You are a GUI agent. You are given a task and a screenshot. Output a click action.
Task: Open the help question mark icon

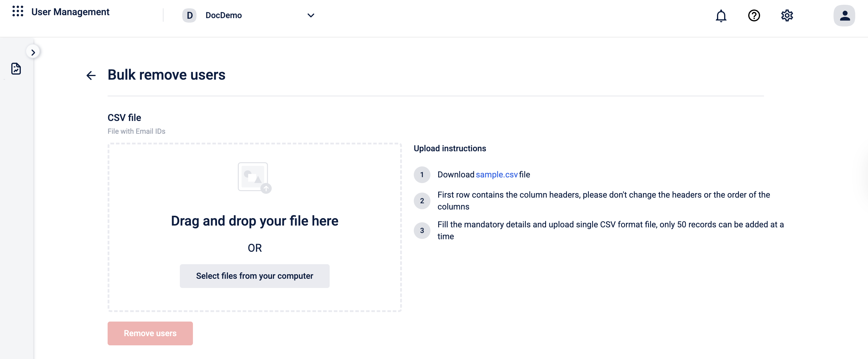click(x=754, y=15)
